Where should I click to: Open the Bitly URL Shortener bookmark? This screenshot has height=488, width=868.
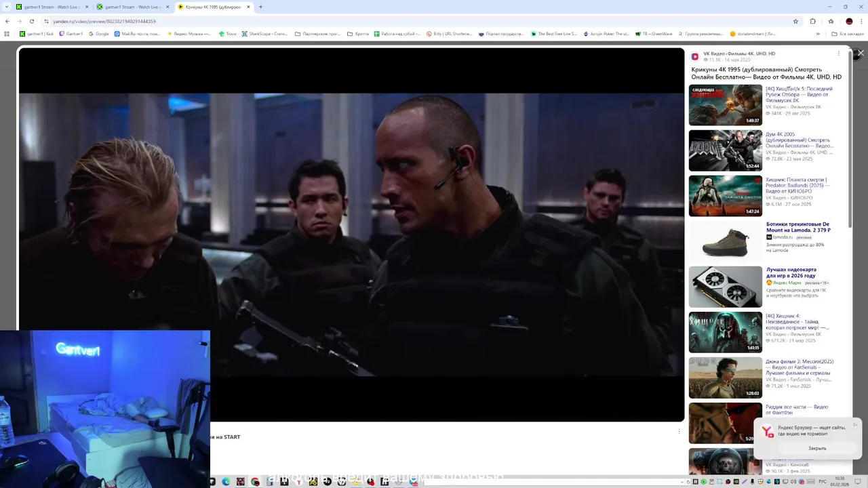point(450,33)
